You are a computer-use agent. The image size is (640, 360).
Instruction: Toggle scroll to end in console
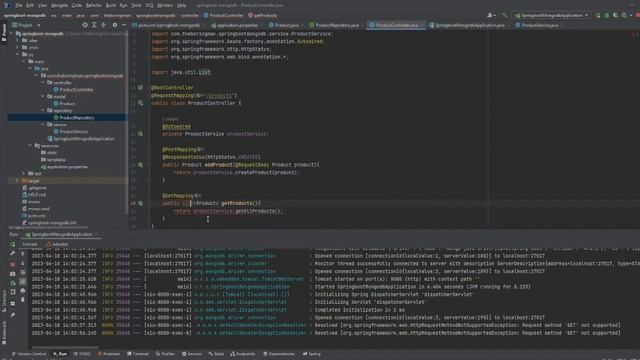[x=23, y=282]
